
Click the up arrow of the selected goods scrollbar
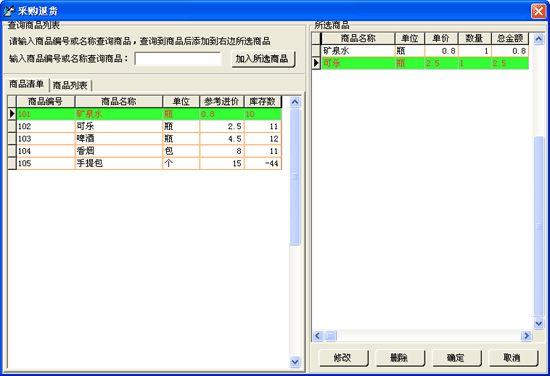click(539, 39)
